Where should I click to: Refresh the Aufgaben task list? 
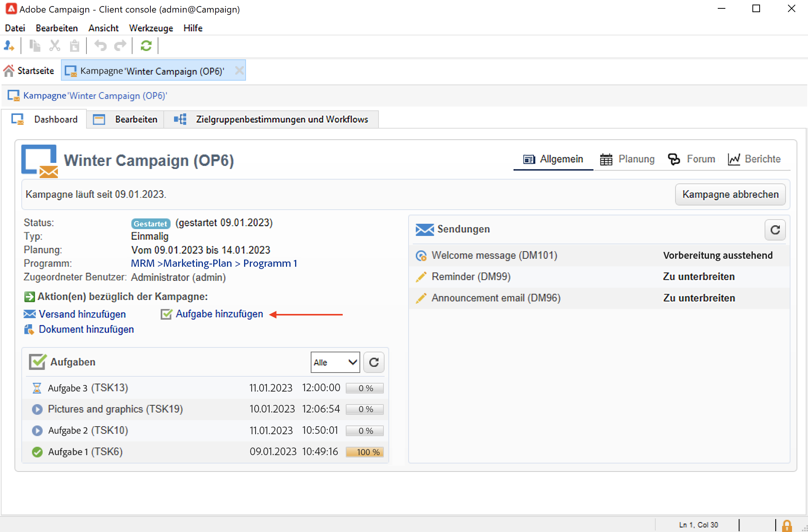374,362
